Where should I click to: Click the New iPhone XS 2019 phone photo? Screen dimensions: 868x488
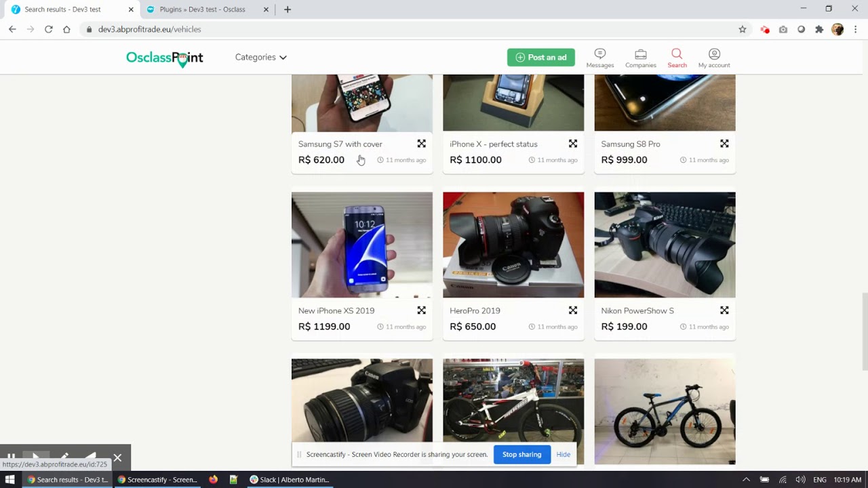(x=362, y=245)
